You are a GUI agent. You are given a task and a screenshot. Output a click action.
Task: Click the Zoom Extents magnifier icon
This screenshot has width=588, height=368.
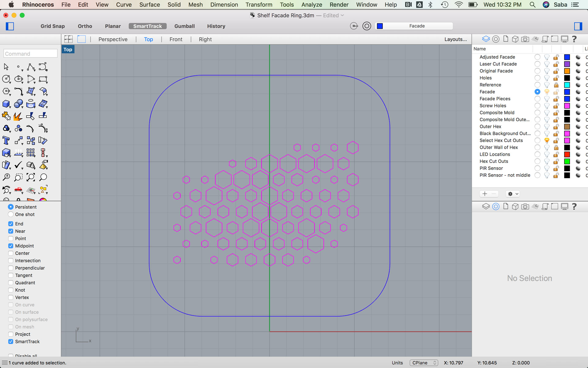tap(30, 177)
